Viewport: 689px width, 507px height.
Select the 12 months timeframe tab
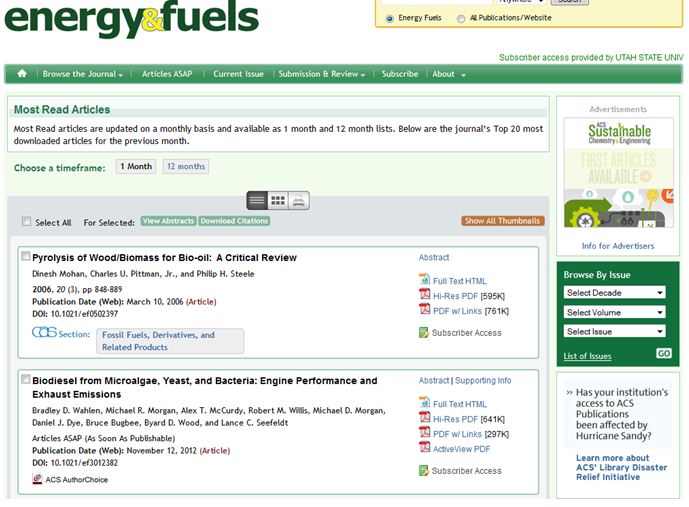pyautogui.click(x=186, y=167)
